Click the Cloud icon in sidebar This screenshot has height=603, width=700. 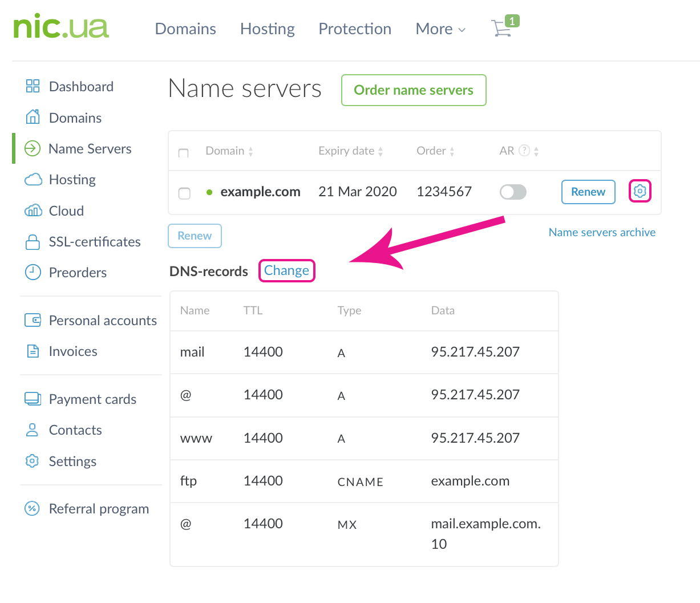(x=33, y=211)
